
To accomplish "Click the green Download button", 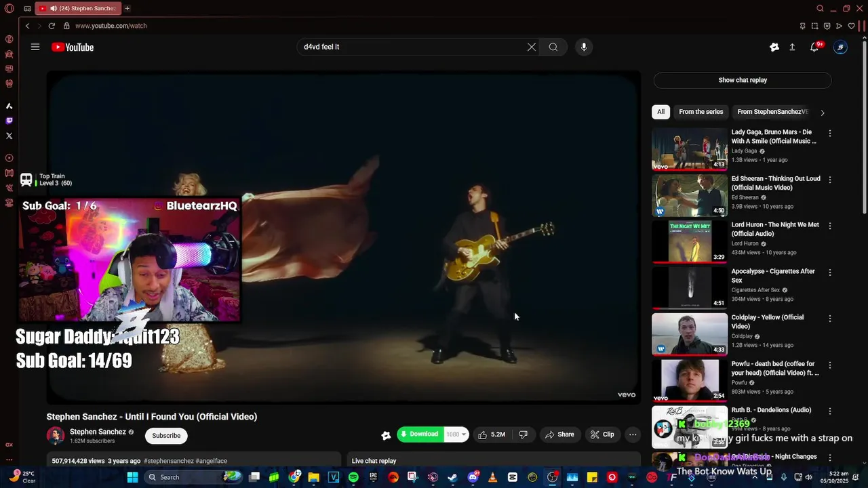I will (420, 434).
